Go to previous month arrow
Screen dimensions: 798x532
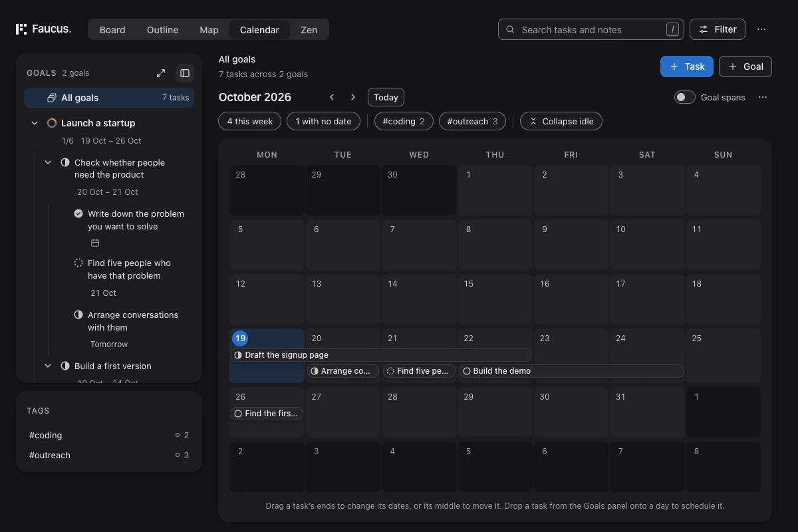tap(332, 97)
